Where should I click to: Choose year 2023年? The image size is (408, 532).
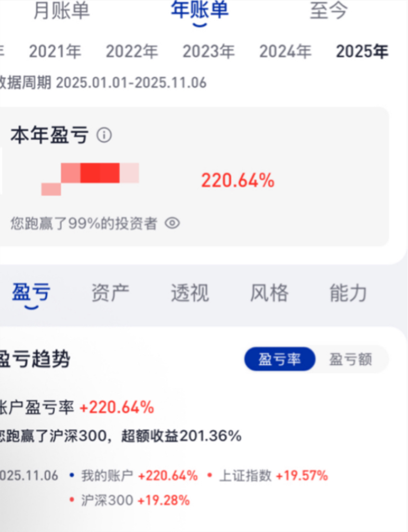coord(208,51)
